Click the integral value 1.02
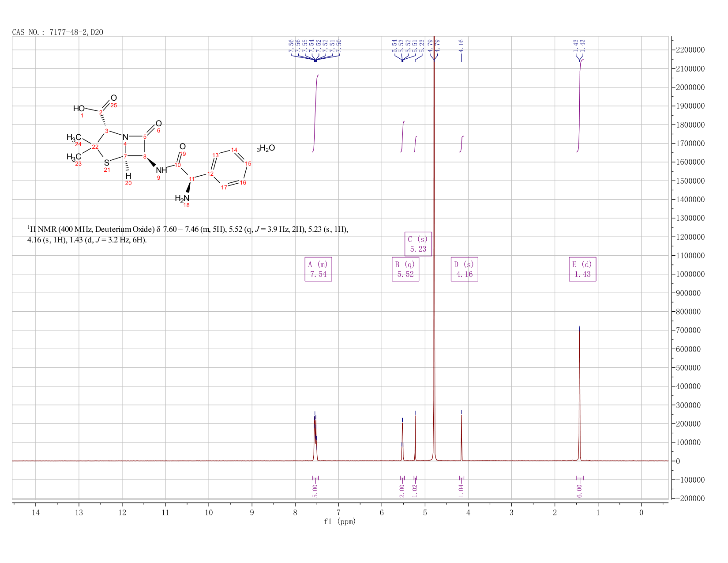 tap(415, 491)
